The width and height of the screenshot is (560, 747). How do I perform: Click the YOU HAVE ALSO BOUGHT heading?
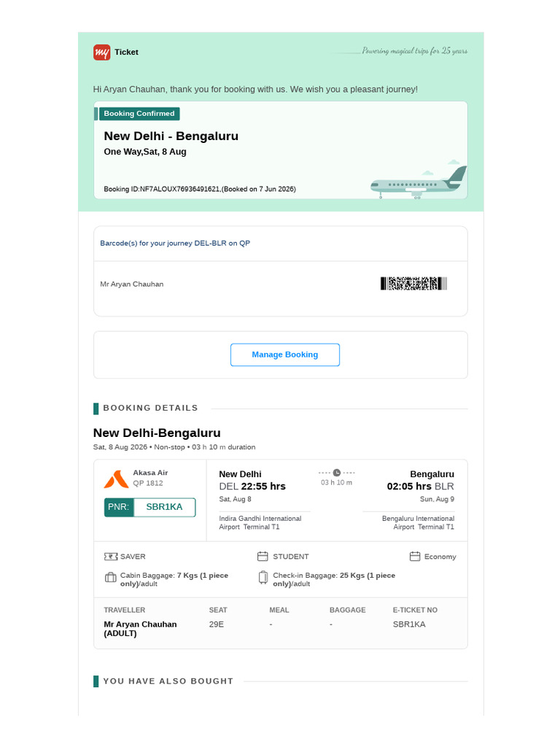168,681
